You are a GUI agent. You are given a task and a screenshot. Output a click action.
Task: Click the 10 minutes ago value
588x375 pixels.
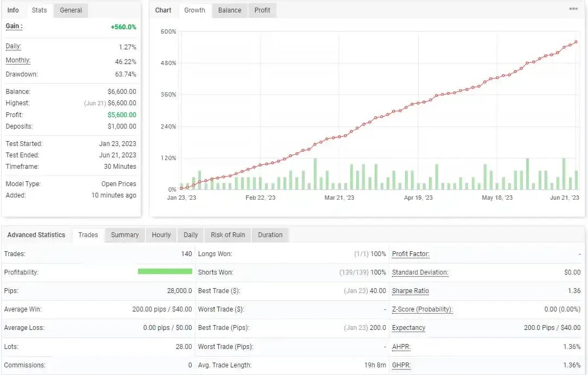click(x=113, y=195)
